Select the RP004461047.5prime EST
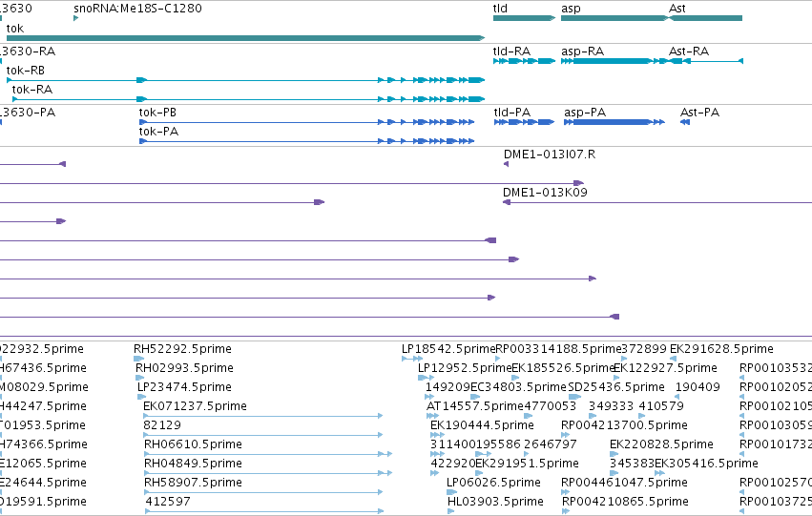This screenshot has width=812, height=516. click(x=565, y=492)
